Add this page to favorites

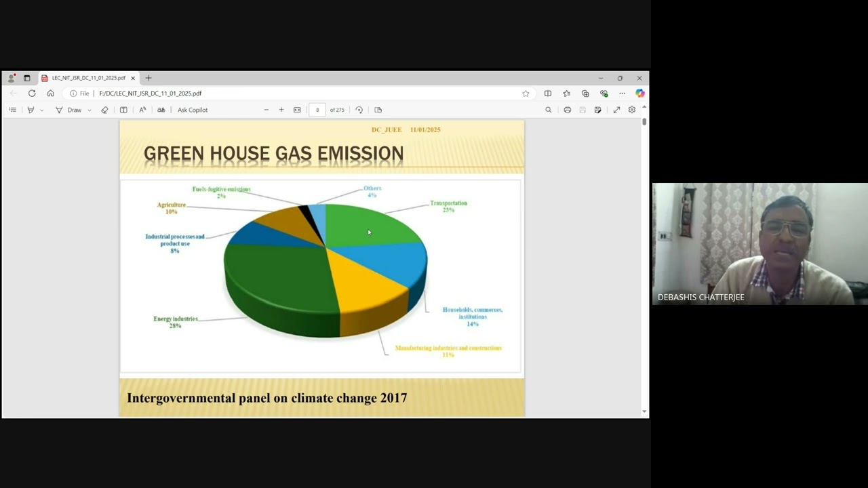tap(526, 94)
